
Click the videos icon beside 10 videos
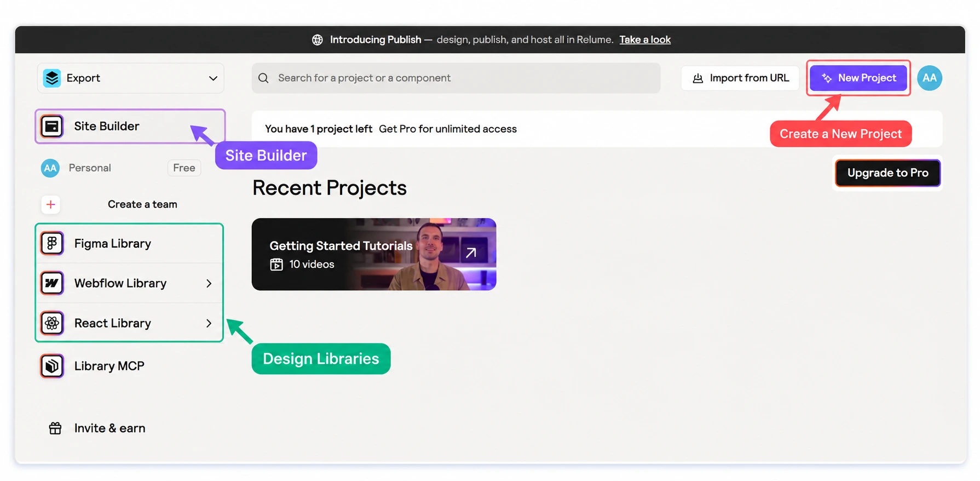click(x=276, y=265)
